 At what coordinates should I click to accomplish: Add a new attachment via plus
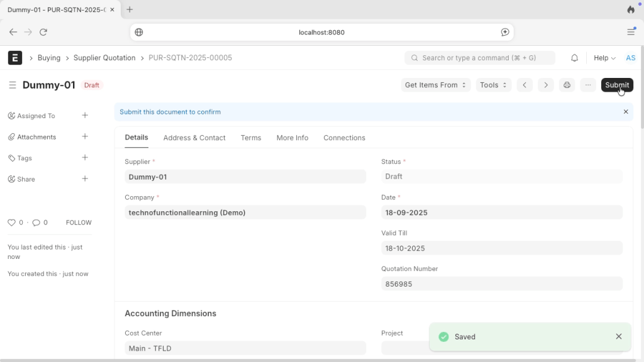[x=85, y=136]
